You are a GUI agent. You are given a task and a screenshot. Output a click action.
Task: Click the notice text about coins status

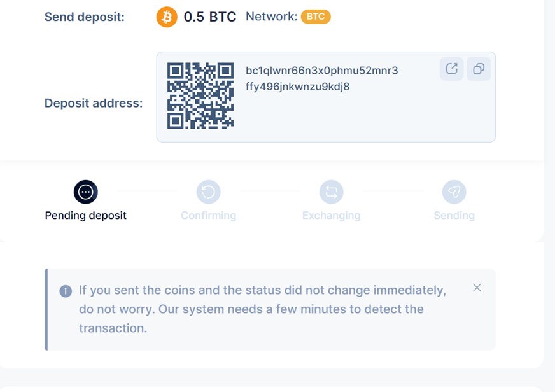point(262,309)
